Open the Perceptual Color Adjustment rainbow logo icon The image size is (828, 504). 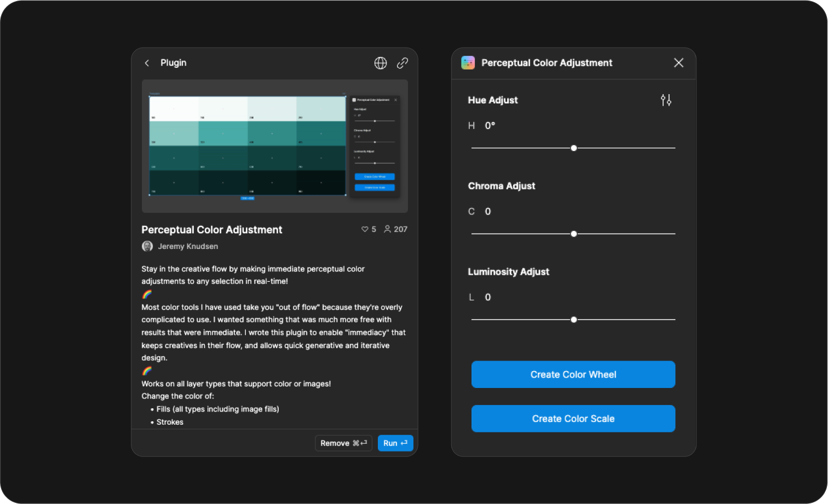[468, 63]
